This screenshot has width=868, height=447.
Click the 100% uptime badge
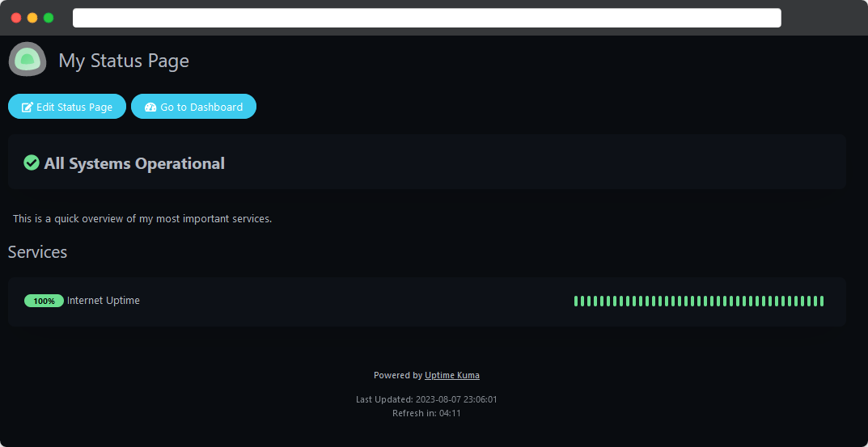44,301
